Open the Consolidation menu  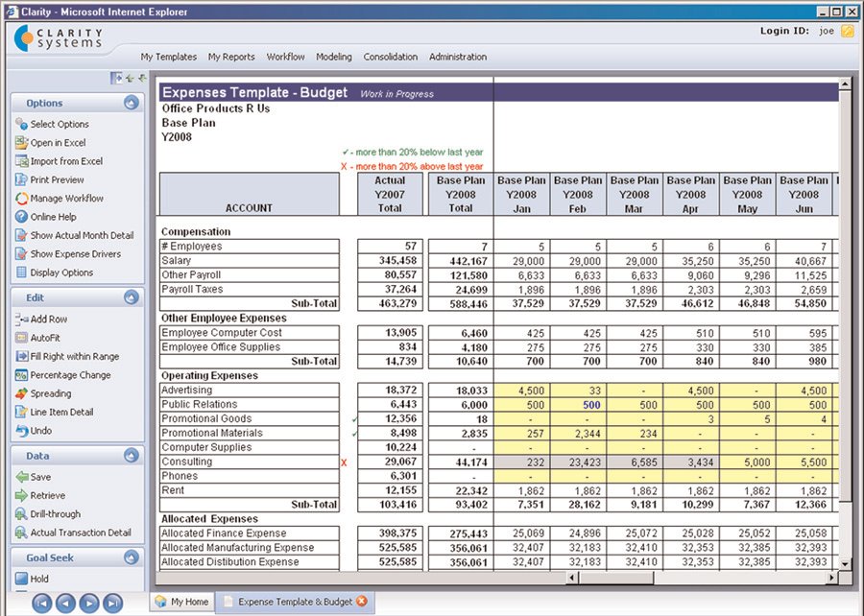pos(391,57)
